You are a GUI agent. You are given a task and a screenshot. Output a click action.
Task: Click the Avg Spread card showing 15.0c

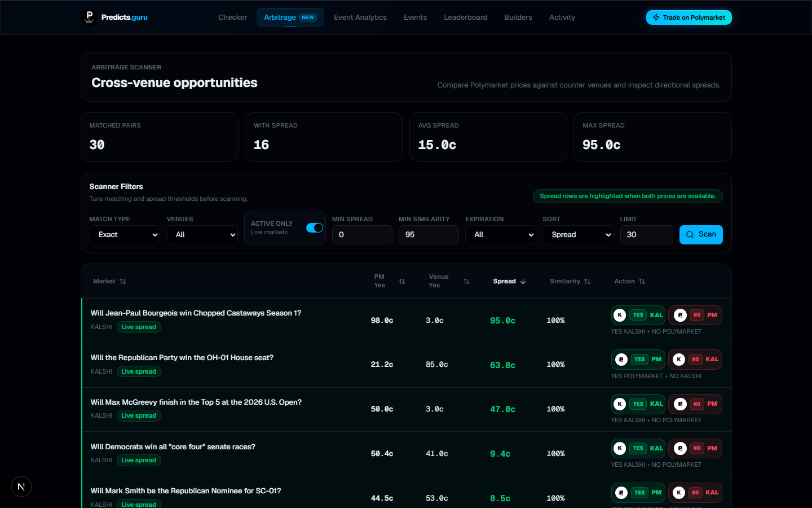coord(488,137)
